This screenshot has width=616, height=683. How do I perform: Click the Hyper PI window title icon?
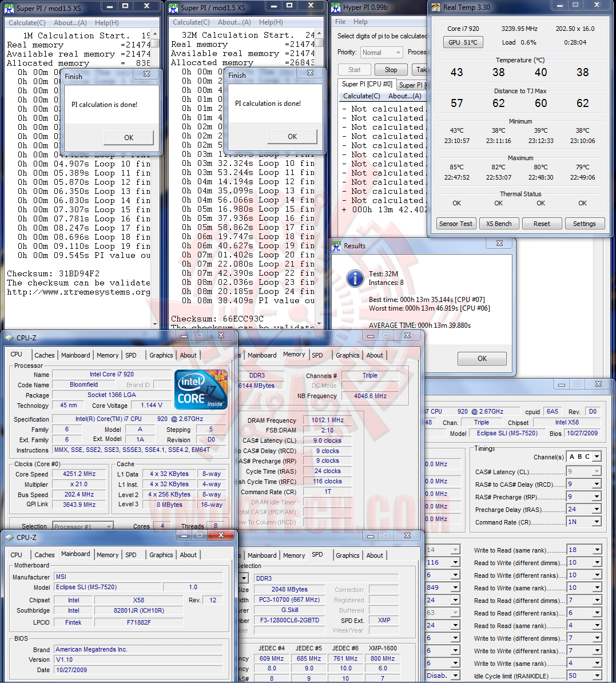336,7
